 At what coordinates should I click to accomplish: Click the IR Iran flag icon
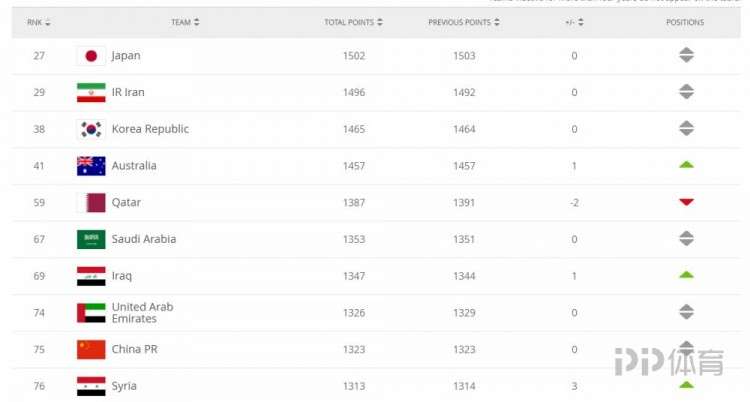point(91,92)
